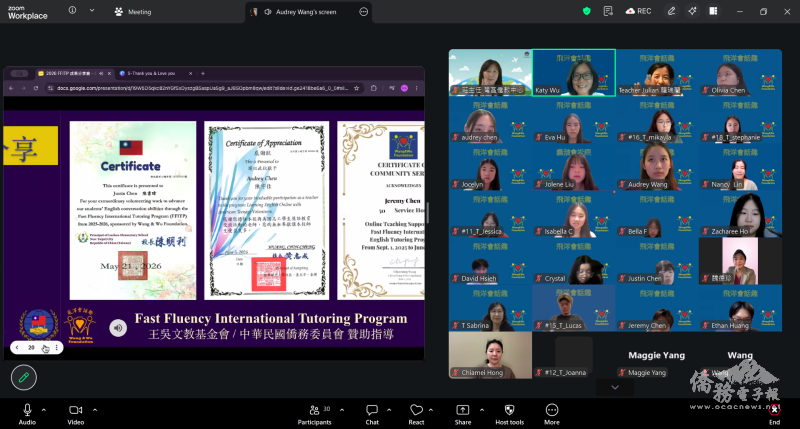The height and width of the screenshot is (429, 800).
Task: Toggle the Video camera button
Action: (76, 414)
